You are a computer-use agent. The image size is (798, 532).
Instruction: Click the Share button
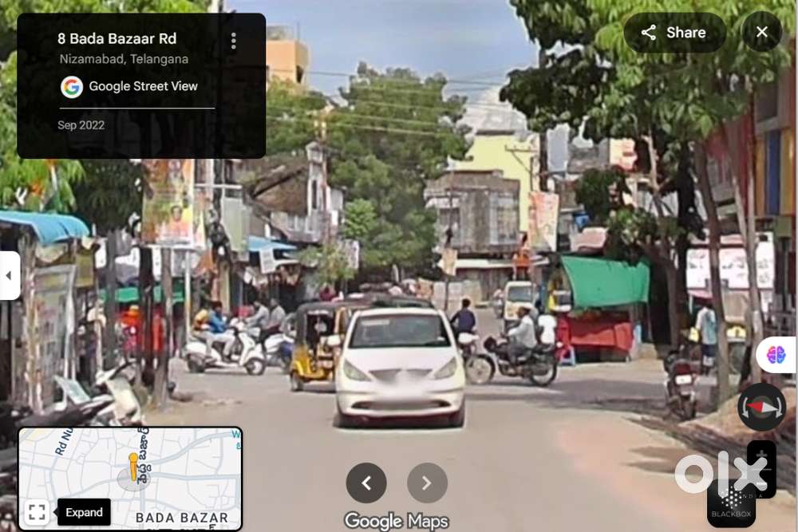[674, 33]
